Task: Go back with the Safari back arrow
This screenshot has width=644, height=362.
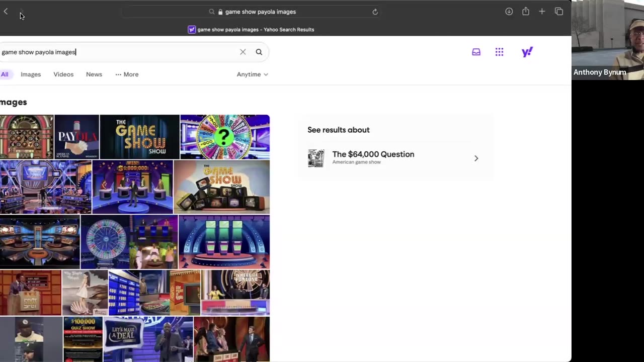Action: pyautogui.click(x=6, y=12)
